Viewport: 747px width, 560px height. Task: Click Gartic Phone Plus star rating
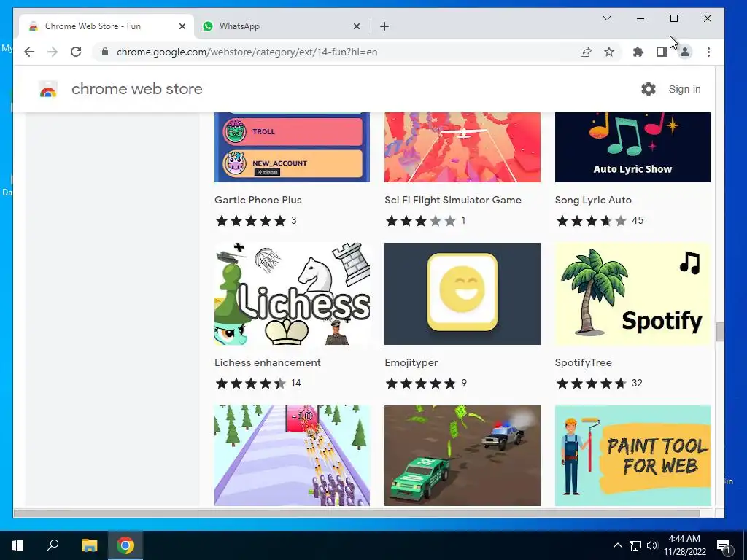pos(251,220)
